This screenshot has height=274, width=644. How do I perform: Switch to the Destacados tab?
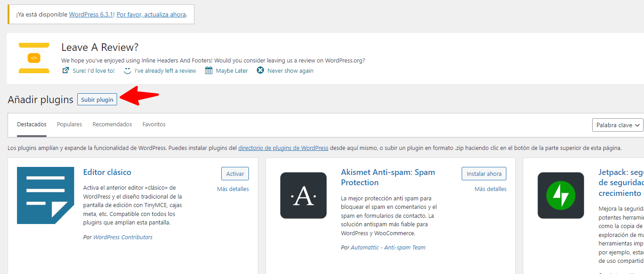32,125
